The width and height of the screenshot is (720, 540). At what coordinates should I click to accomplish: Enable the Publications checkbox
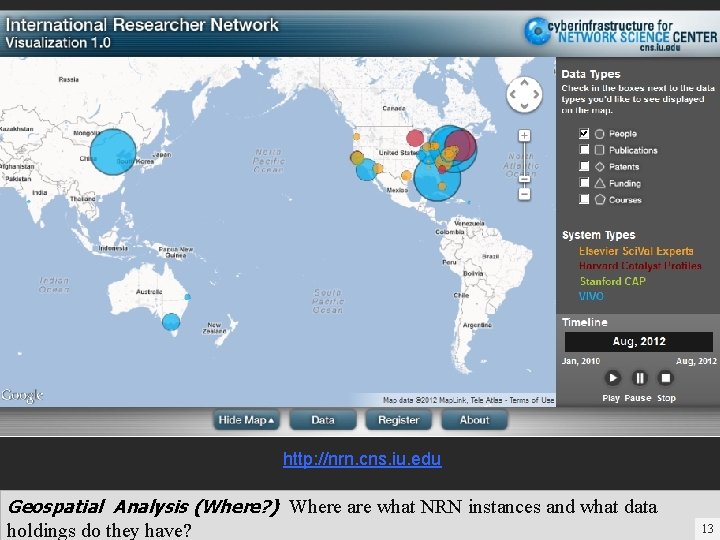tap(584, 150)
